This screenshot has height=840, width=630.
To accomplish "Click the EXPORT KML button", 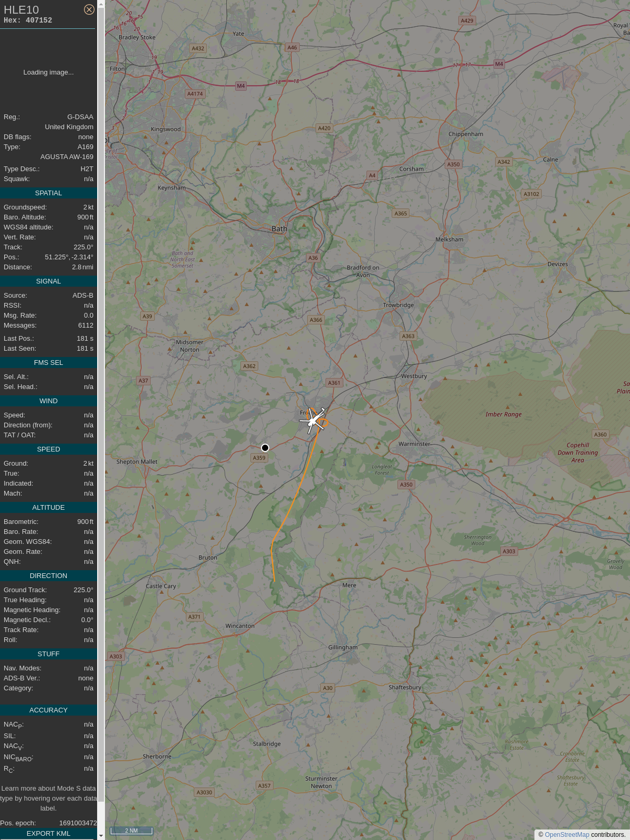I will click(48, 834).
